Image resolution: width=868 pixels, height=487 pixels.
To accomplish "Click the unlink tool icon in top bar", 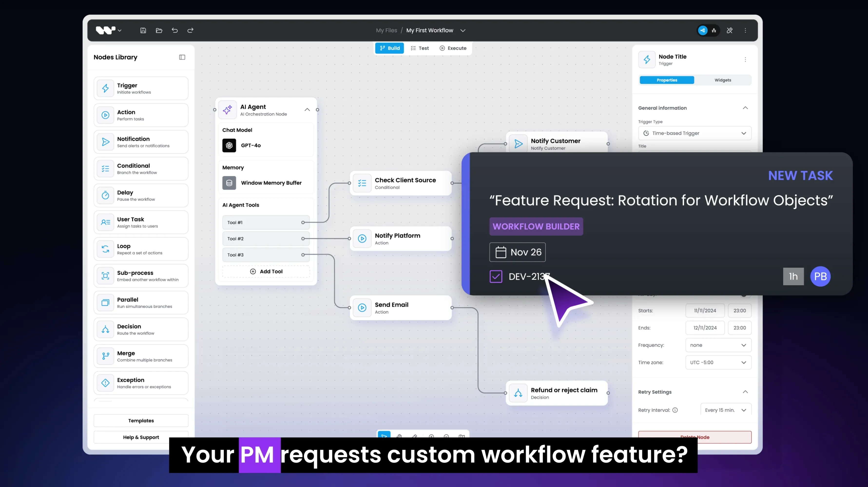I will 730,30.
